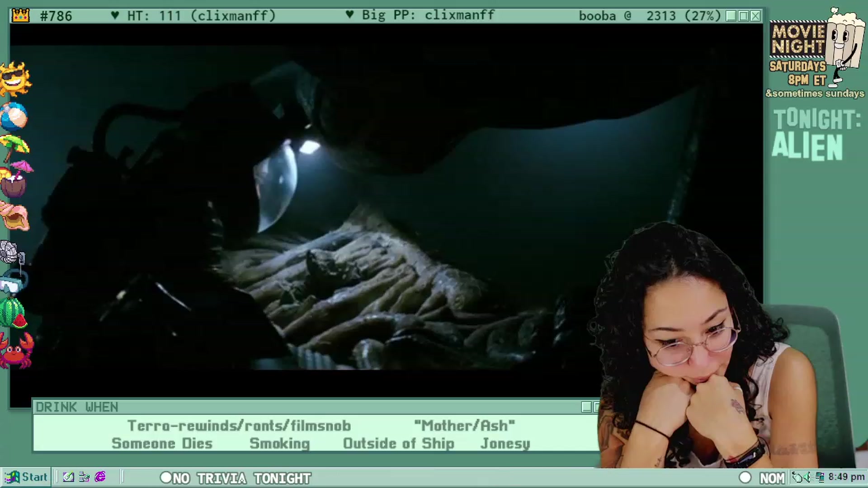Click the HT: 111 (clixmanff) text
The image size is (868, 488).
click(201, 16)
